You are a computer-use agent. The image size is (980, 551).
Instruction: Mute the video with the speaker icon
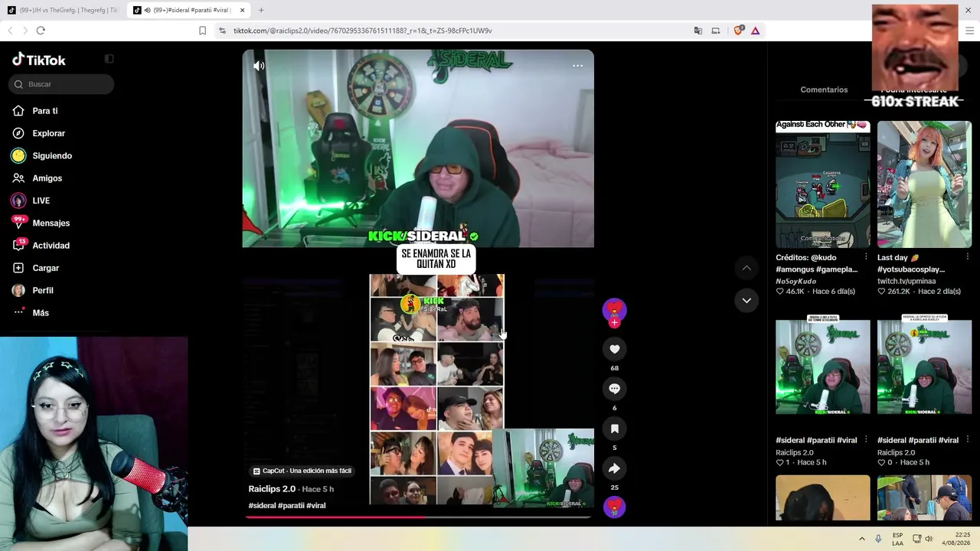(259, 66)
